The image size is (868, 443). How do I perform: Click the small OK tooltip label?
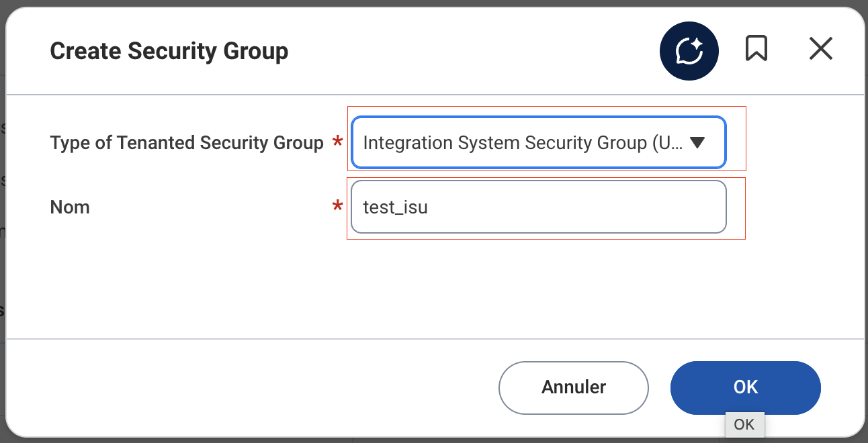coord(744,424)
